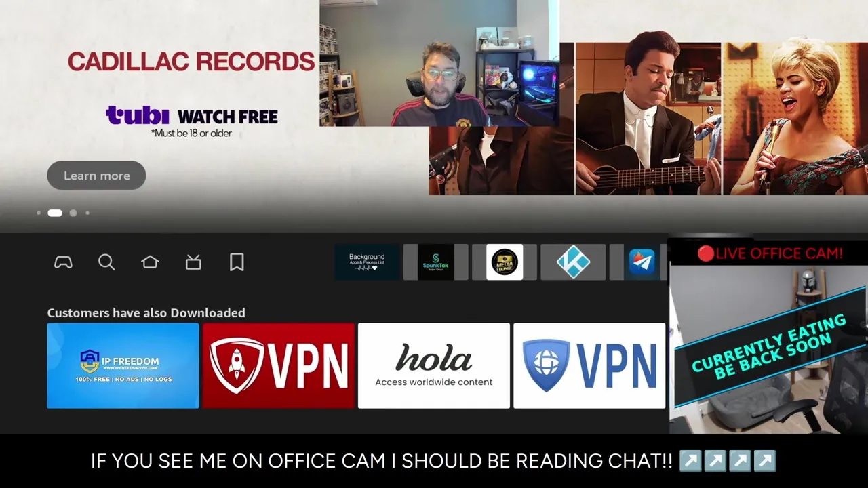Click the streamer webcam overlay
Viewport: 868px width, 488px height.
pyautogui.click(x=439, y=63)
